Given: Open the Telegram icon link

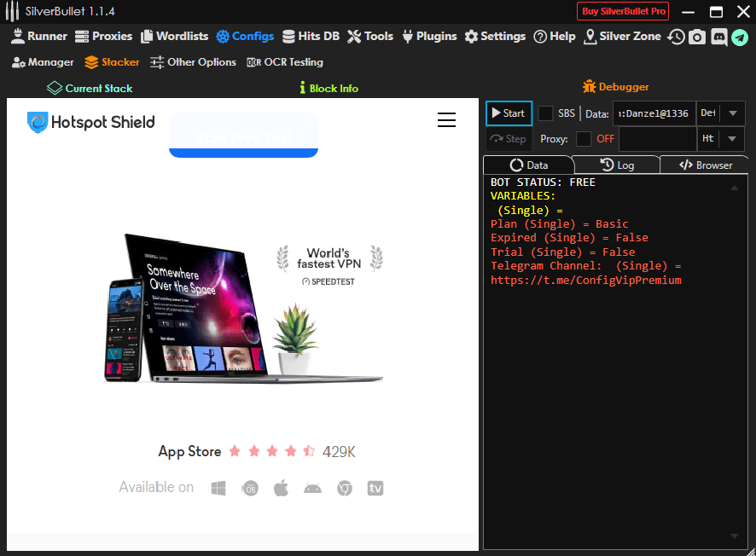Looking at the screenshot, I should (x=740, y=38).
